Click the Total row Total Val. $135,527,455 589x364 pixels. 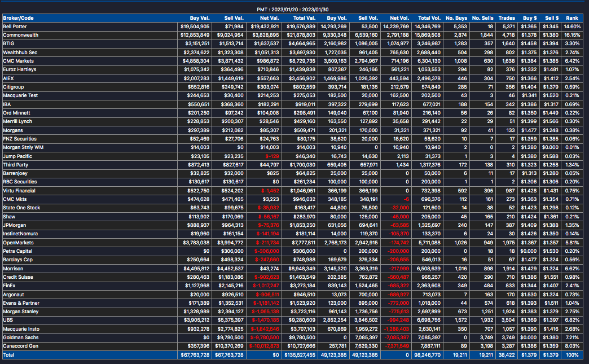[x=300, y=355]
